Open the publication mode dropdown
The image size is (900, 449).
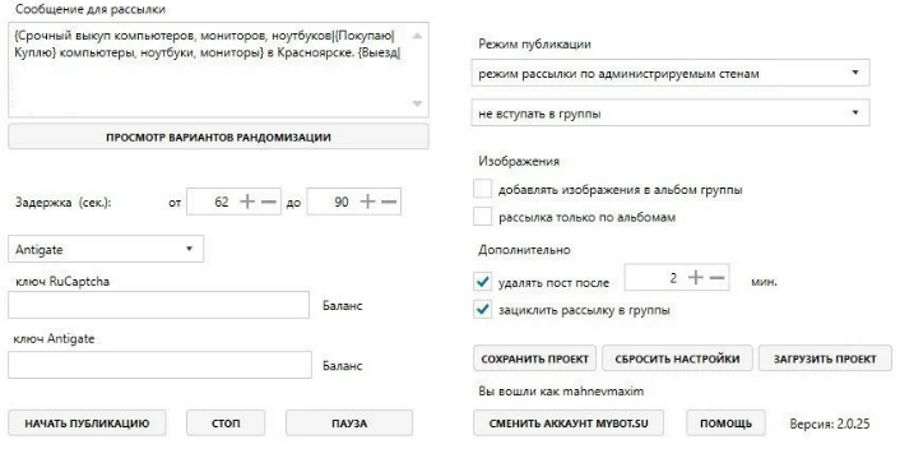(670, 74)
